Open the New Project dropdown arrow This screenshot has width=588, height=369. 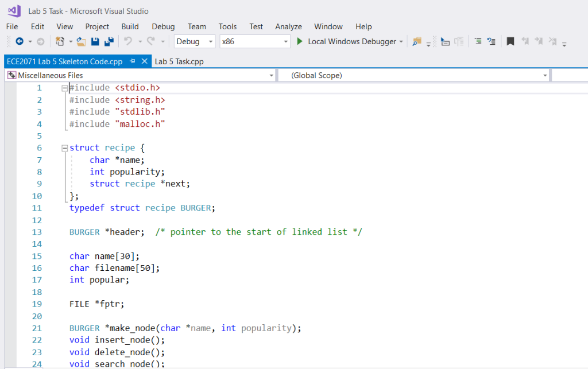point(71,41)
